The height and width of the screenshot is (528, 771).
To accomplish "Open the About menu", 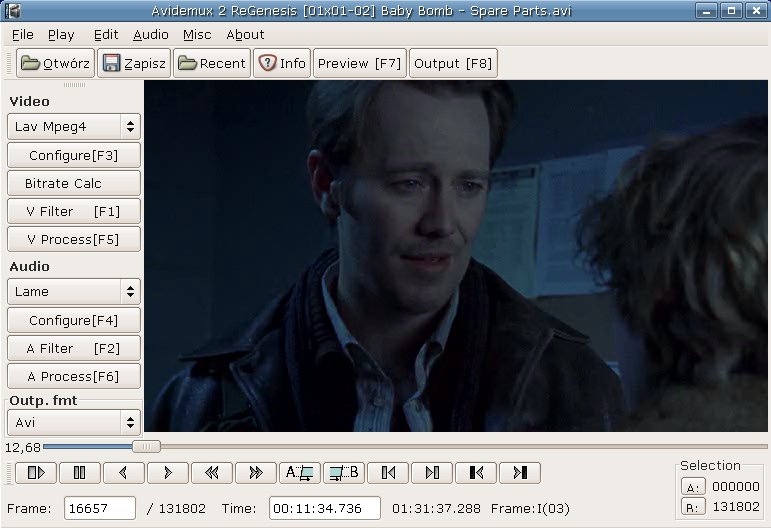I will coord(245,35).
